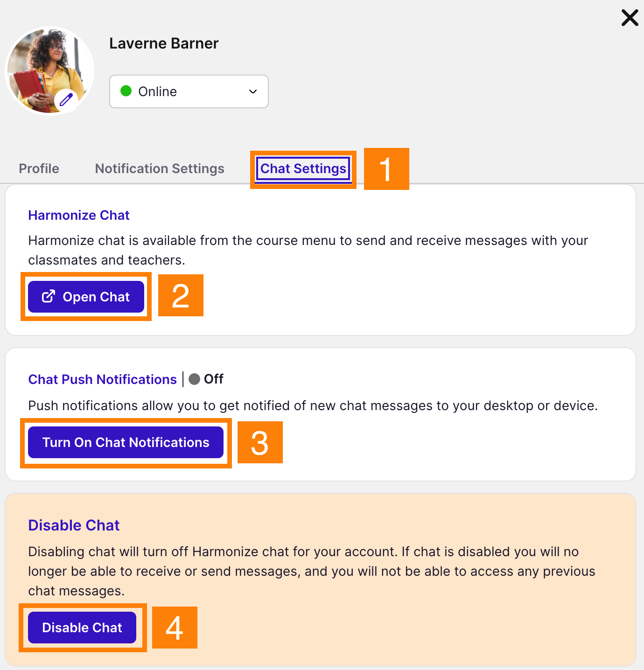Turn On Chat Notifications
644x670 pixels.
coord(126,442)
